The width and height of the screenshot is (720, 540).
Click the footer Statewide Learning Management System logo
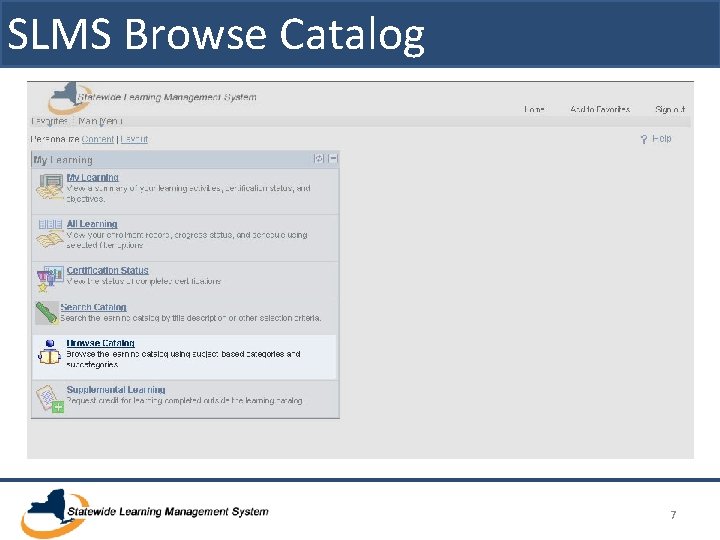pos(145,513)
